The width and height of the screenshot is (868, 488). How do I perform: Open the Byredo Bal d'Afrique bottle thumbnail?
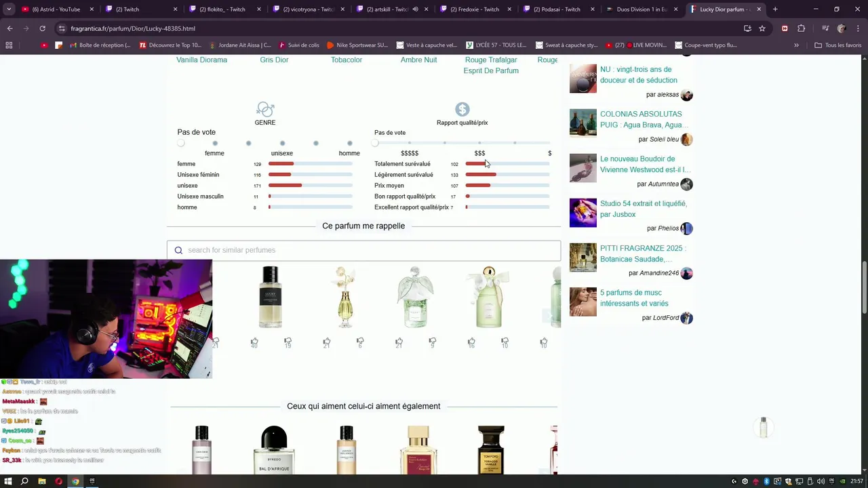(x=274, y=449)
